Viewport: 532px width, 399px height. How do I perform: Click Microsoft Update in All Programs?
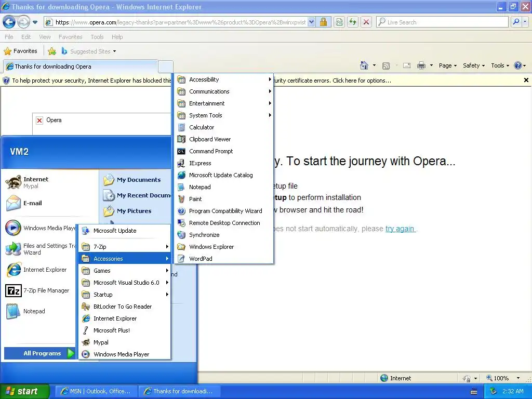pyautogui.click(x=124, y=231)
